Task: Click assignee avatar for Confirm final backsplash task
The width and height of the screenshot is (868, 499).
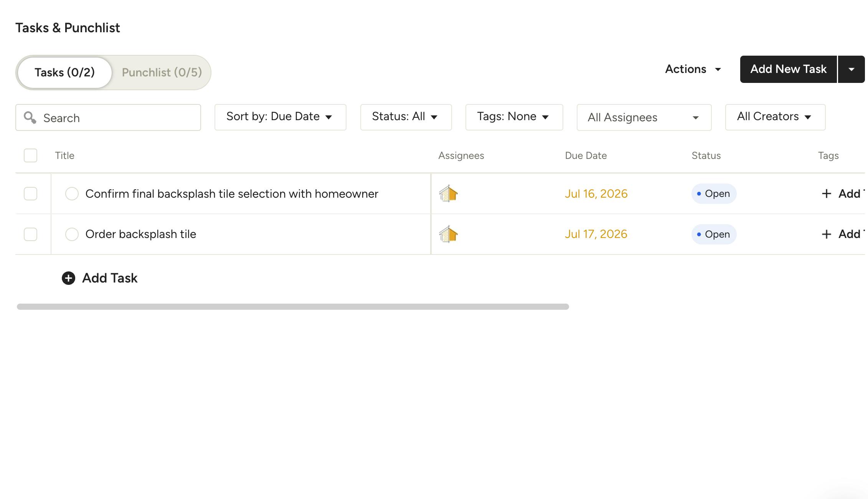Action: [x=448, y=193]
